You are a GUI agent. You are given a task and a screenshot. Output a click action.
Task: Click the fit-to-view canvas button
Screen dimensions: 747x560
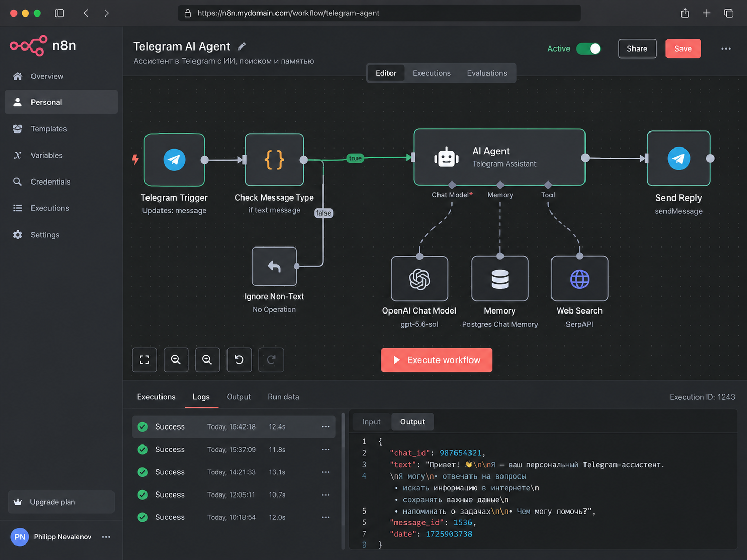pyautogui.click(x=144, y=360)
